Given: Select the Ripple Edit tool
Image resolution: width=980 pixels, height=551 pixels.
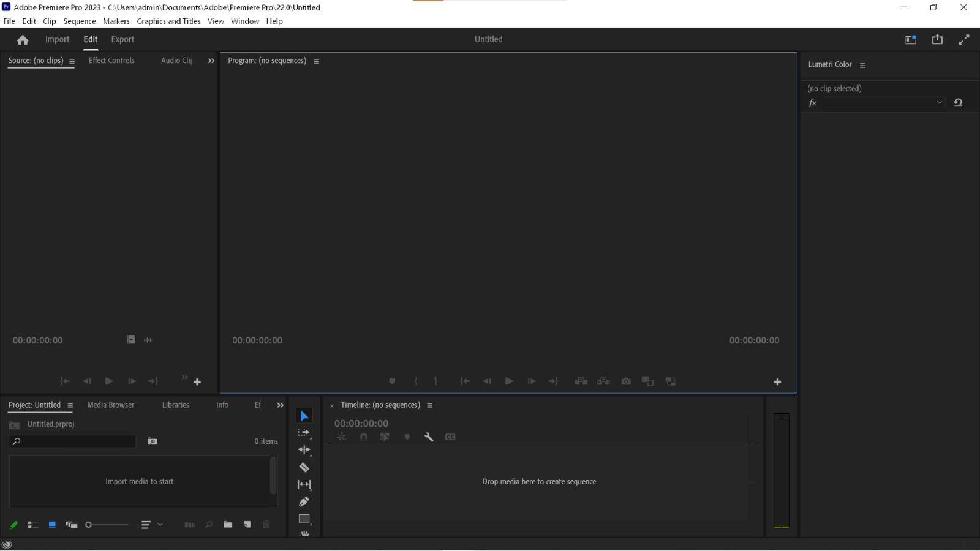Looking at the screenshot, I should point(304,450).
